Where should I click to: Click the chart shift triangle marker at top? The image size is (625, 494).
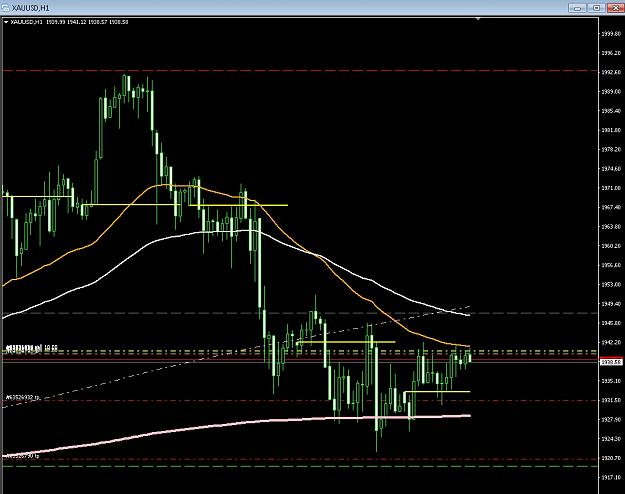[x=478, y=19]
